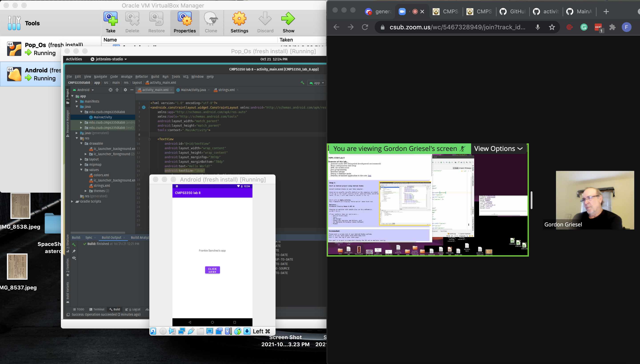Open Project panel gear options
This screenshot has height=364, width=640.
tap(125, 90)
